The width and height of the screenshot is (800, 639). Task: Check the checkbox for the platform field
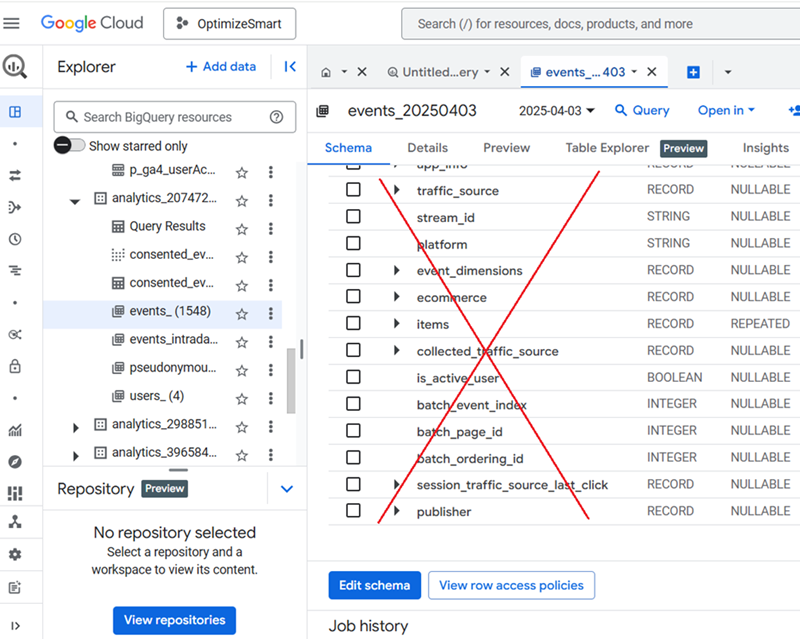pyautogui.click(x=352, y=243)
